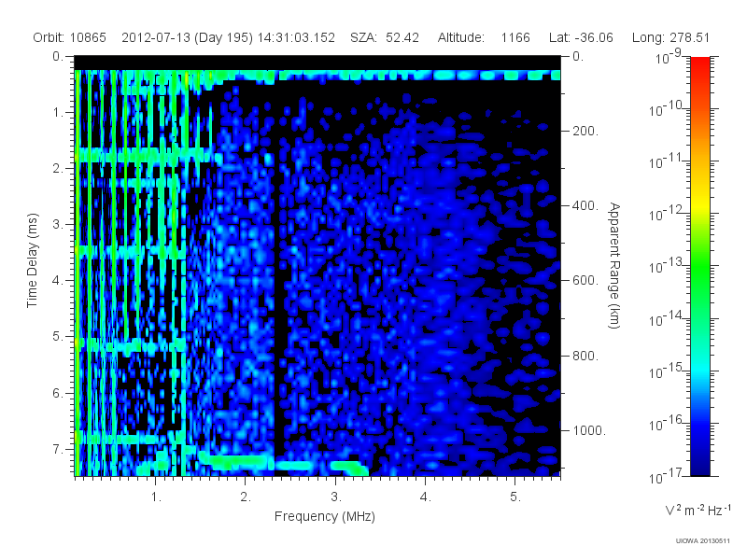Click the 200. tick on range axis

(585, 131)
